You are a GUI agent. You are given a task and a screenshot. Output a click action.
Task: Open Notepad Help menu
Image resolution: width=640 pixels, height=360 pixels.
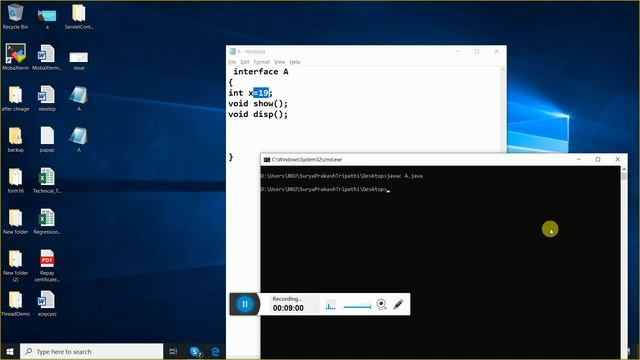pos(295,62)
